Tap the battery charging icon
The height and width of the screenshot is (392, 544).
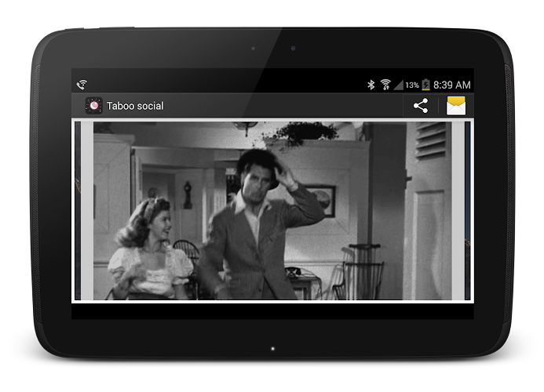tap(425, 85)
